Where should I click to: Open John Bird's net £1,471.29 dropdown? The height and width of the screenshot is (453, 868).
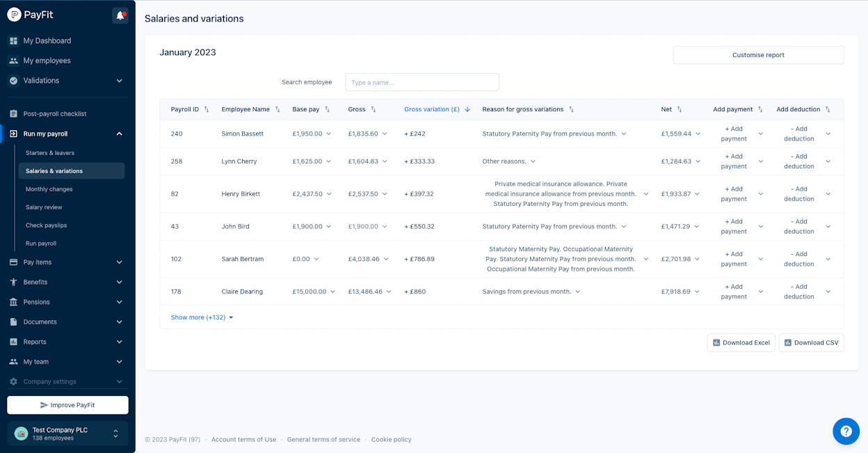pyautogui.click(x=680, y=227)
